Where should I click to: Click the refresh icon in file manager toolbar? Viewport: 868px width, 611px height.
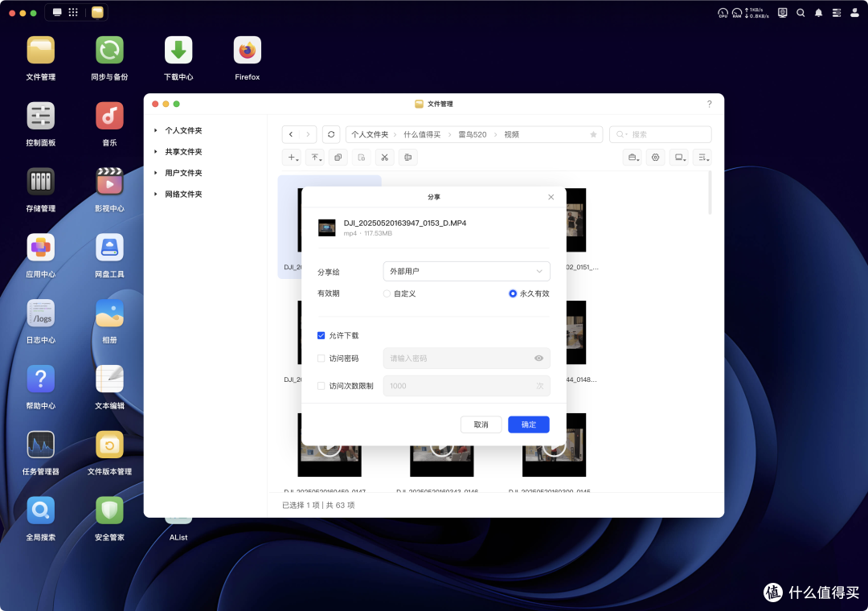point(331,134)
